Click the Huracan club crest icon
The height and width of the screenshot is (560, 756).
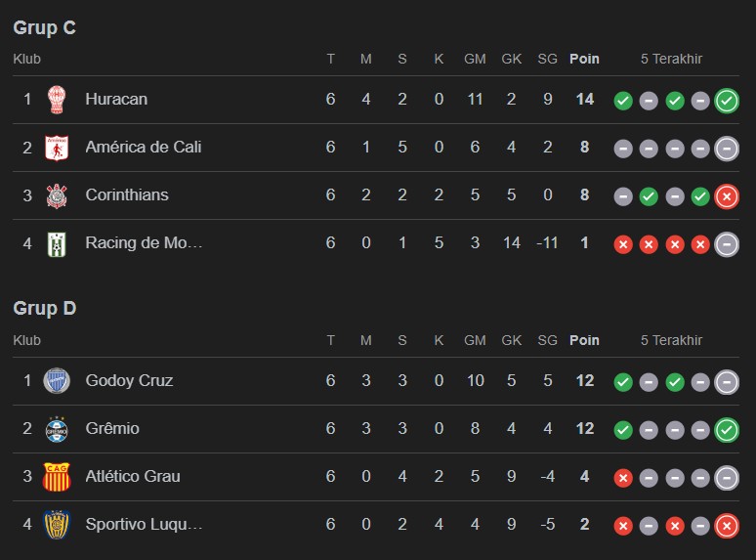click(x=57, y=100)
